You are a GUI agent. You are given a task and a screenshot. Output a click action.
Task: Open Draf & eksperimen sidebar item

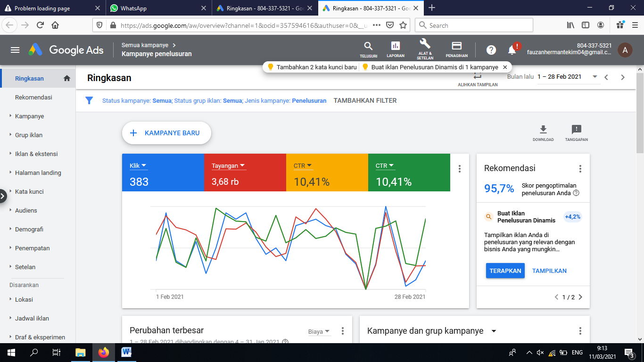tap(38, 337)
